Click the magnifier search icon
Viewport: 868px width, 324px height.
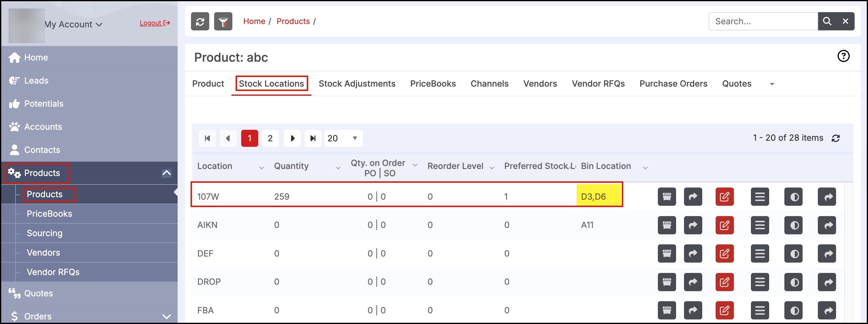827,22
